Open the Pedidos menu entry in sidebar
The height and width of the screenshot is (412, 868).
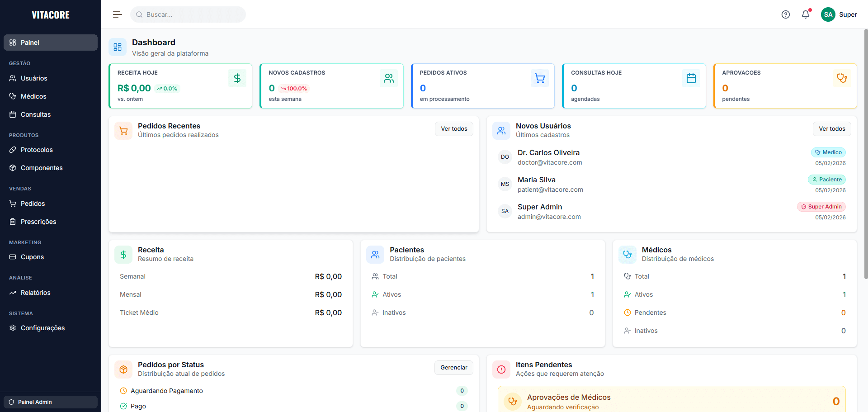(32, 204)
